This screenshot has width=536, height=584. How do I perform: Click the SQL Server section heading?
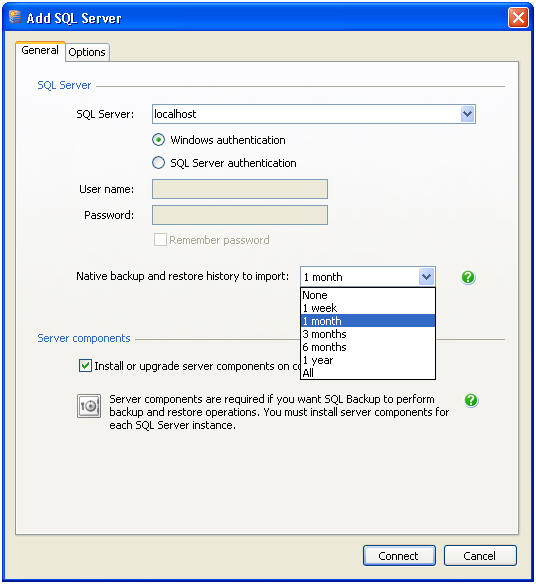point(64,85)
